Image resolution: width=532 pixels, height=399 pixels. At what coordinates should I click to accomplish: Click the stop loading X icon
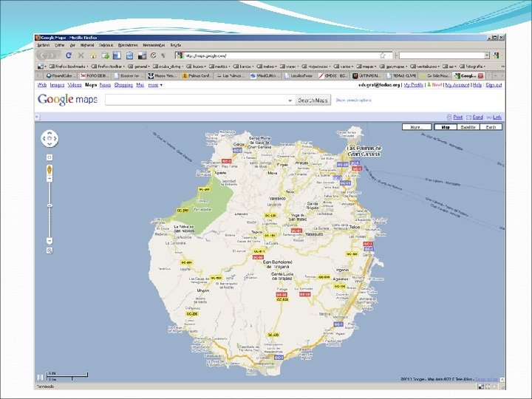click(x=81, y=55)
